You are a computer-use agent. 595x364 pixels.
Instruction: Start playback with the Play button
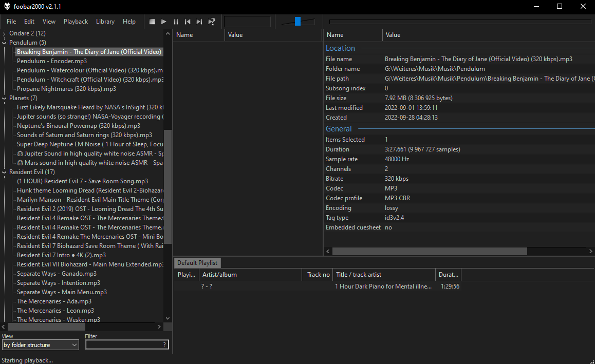pos(164,22)
